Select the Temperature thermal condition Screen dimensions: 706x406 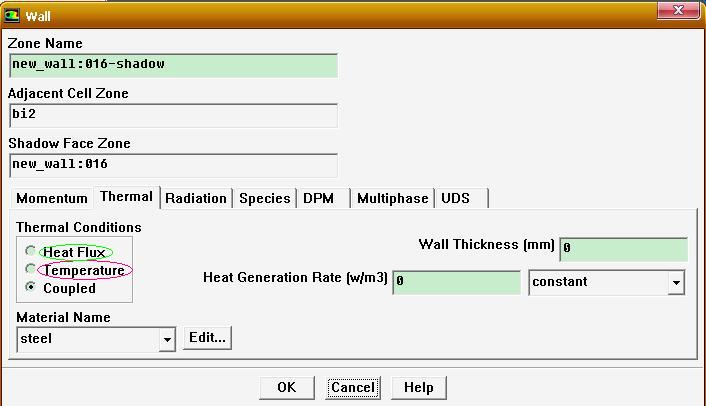click(x=31, y=270)
